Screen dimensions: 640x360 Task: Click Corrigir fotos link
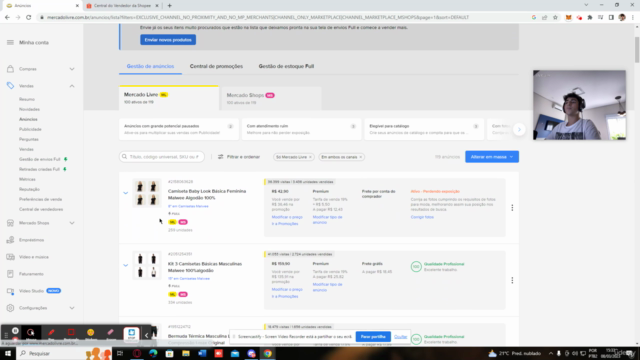[x=422, y=217]
